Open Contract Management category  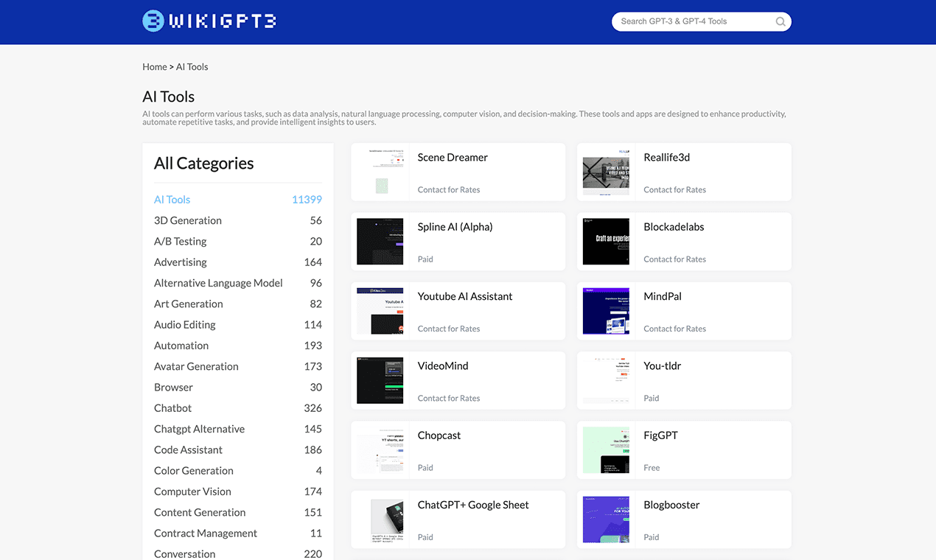pyautogui.click(x=206, y=533)
